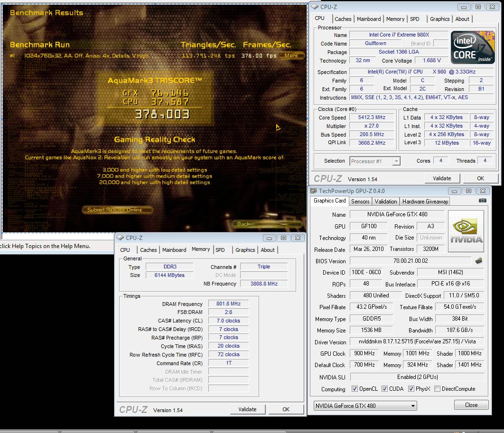Click the Driver Version nvlddmkm field
Viewport: 504px width, 433px height.
point(417,341)
